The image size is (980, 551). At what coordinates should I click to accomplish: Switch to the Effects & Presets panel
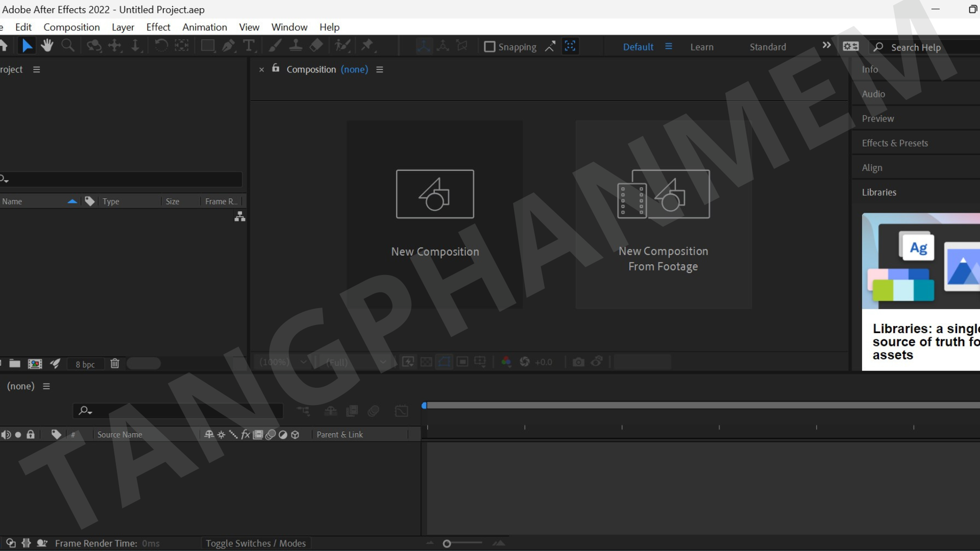895,143
